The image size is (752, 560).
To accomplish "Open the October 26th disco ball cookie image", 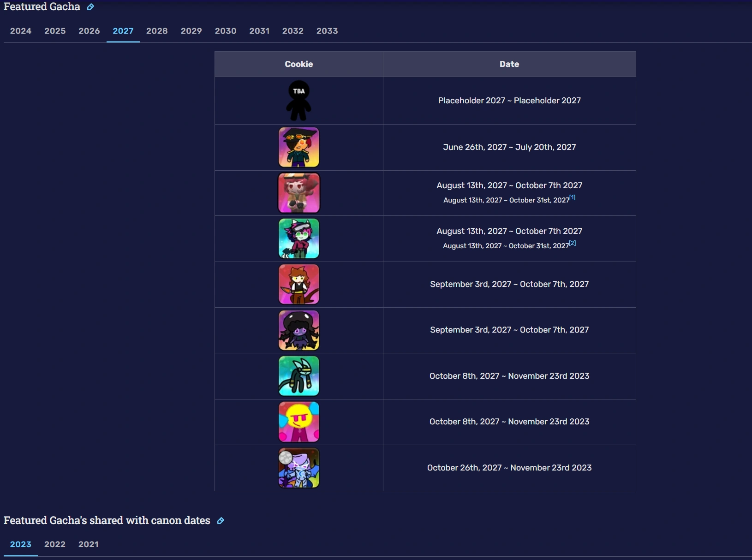I will pyautogui.click(x=298, y=468).
